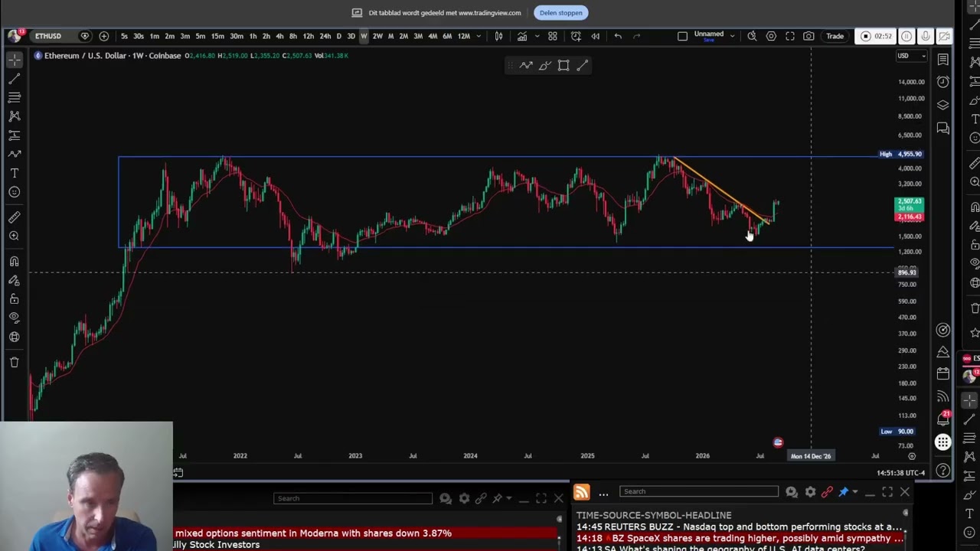Screen dimensions: 980x551
Task: Start bar replay with rewind icon
Action: click(596, 36)
